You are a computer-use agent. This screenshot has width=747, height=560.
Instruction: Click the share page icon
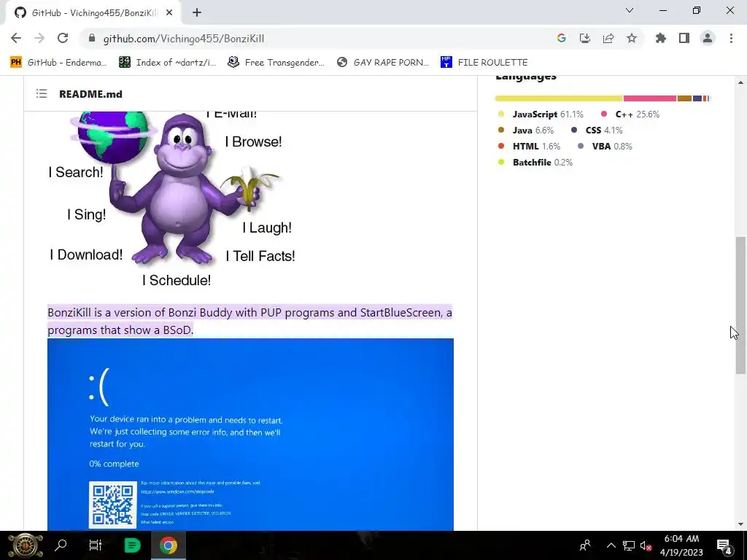click(x=608, y=38)
